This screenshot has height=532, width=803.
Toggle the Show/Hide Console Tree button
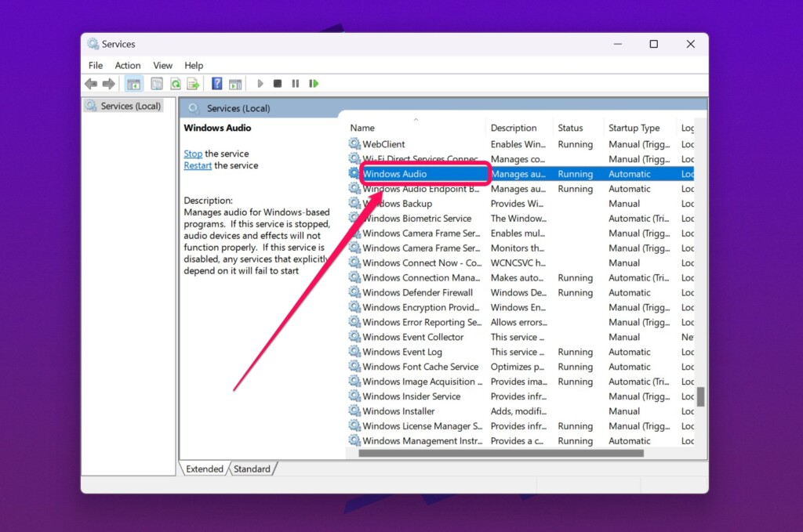pyautogui.click(x=134, y=84)
